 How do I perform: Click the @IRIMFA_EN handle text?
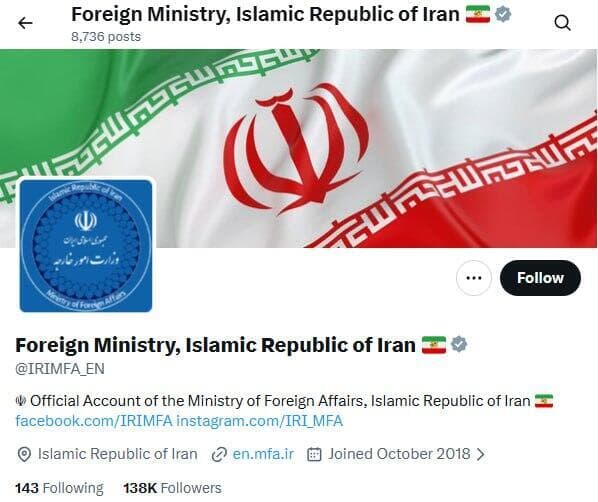click(x=60, y=369)
